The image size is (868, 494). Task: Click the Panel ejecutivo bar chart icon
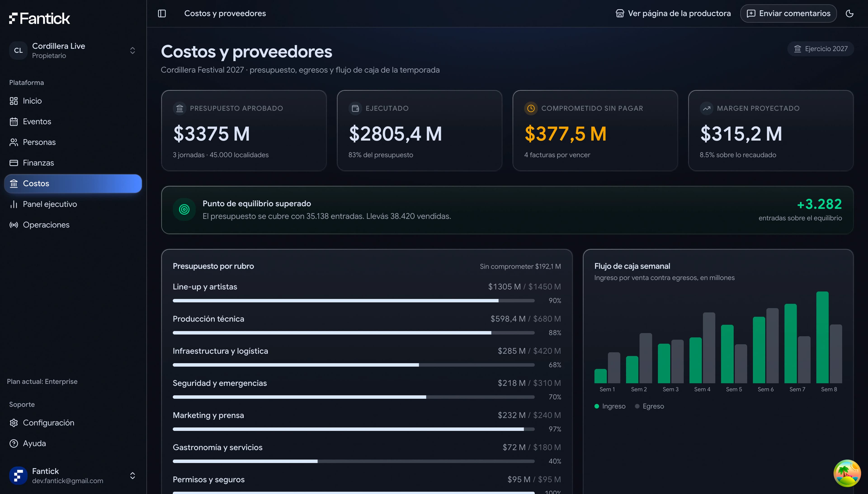pyautogui.click(x=14, y=204)
